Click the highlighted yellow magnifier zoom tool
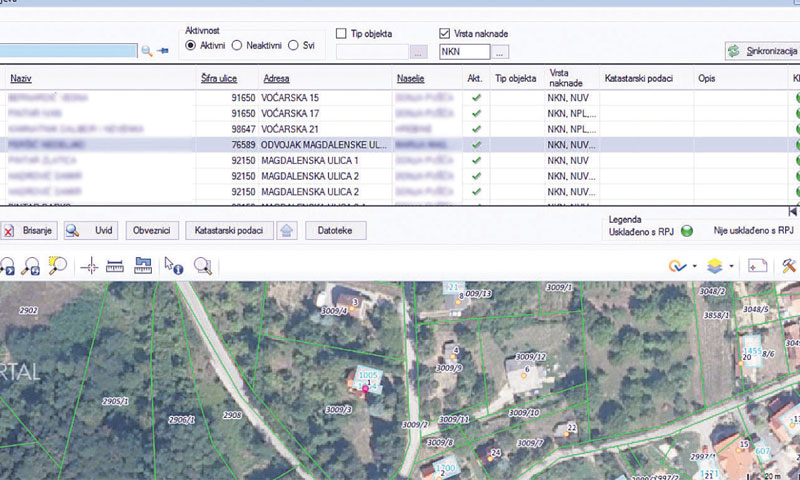This screenshot has width=800, height=480. tap(57, 266)
